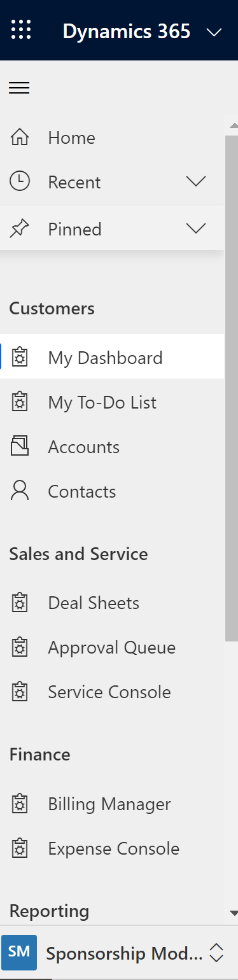This screenshot has height=980, width=238.
Task: Expand the Recent items chevron
Action: pos(196,182)
